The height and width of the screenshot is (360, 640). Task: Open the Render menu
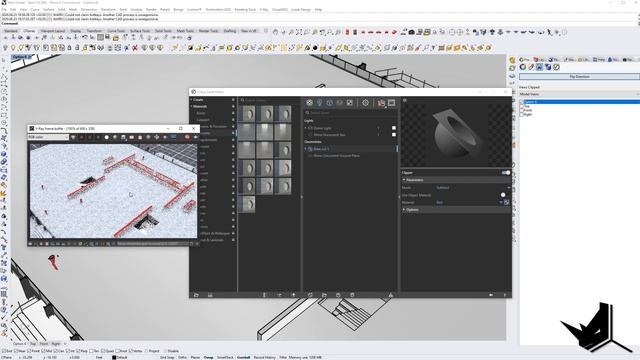(151, 9)
